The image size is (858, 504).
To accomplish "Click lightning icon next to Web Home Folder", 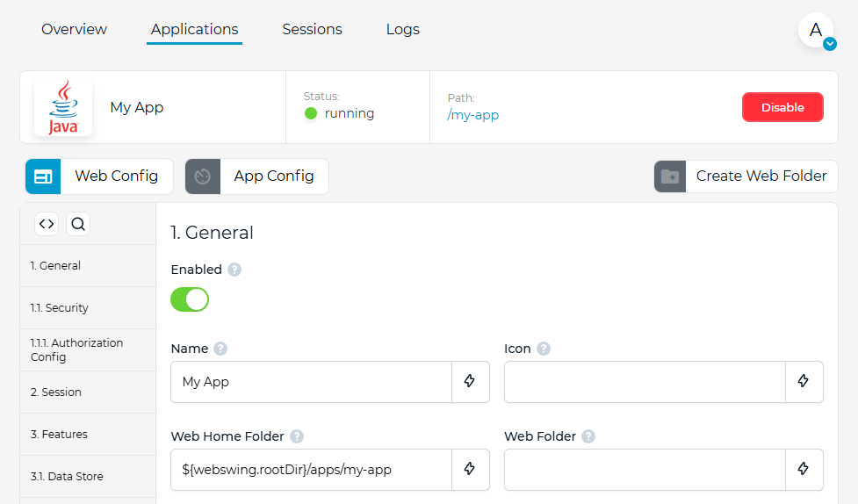I will pos(470,469).
